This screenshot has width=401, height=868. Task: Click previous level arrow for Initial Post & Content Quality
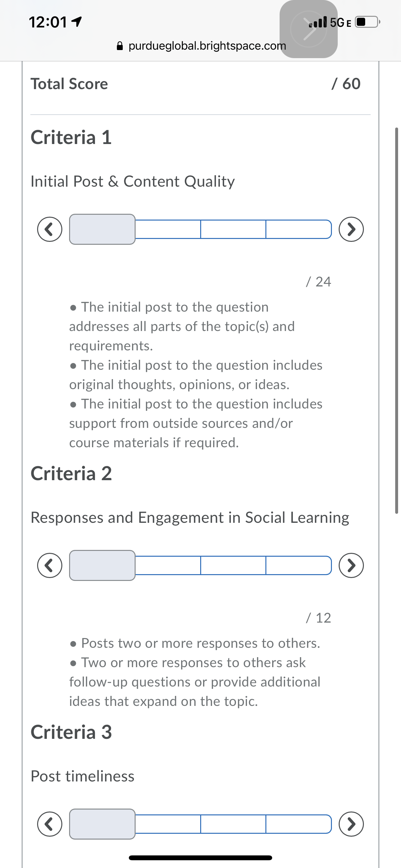click(49, 230)
